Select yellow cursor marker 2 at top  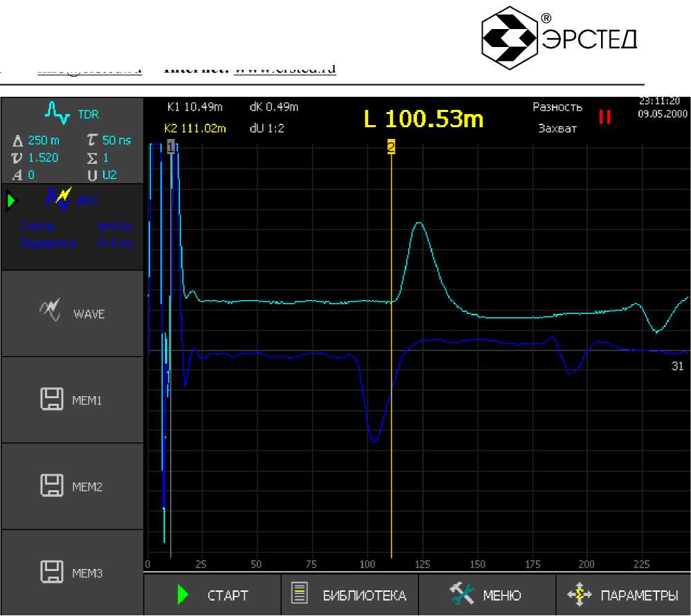(391, 147)
